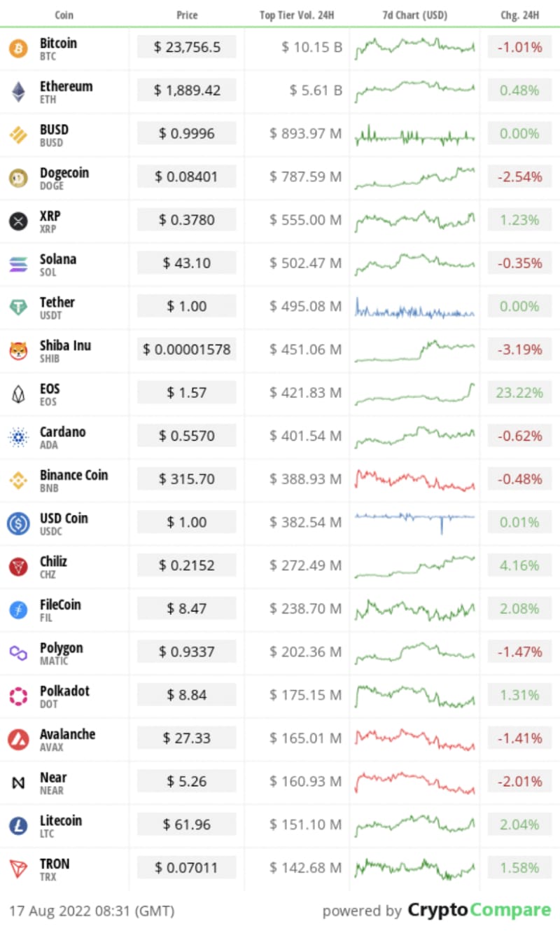Open the Polkadot coin name link
The image size is (560, 931).
[x=65, y=691]
